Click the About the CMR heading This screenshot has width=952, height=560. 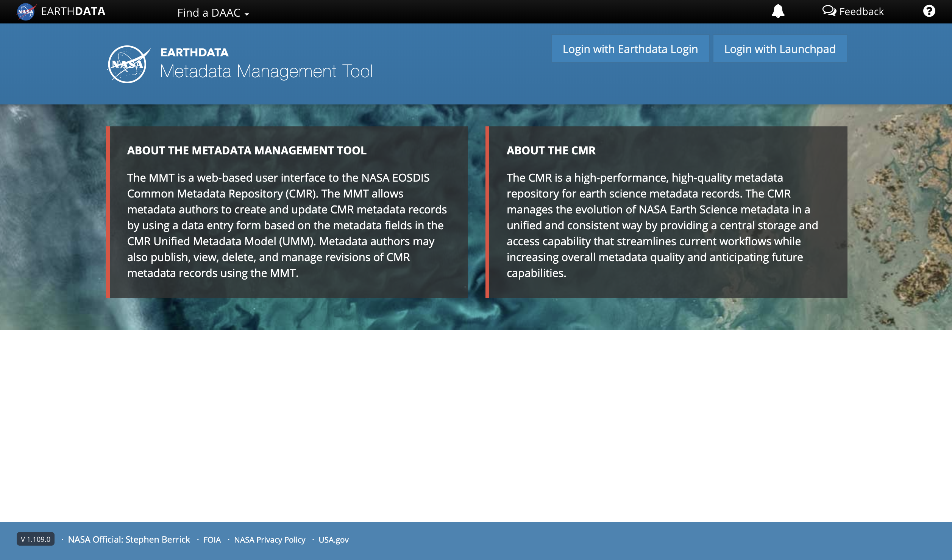551,150
